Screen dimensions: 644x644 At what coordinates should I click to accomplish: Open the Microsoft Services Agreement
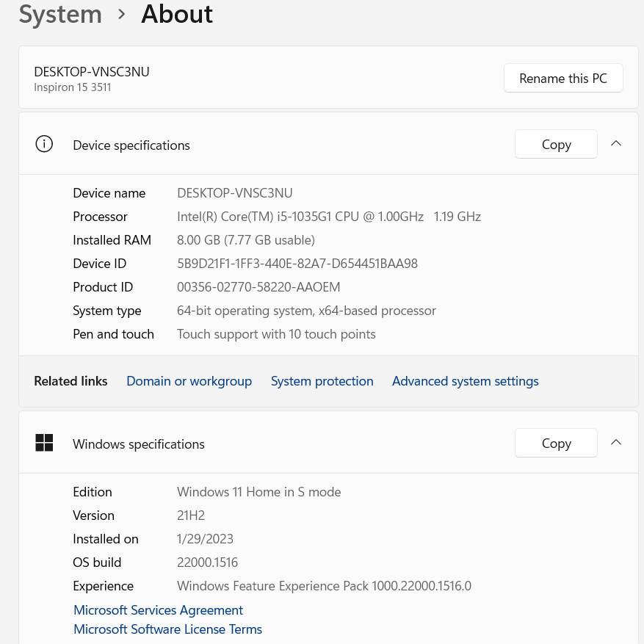click(158, 609)
